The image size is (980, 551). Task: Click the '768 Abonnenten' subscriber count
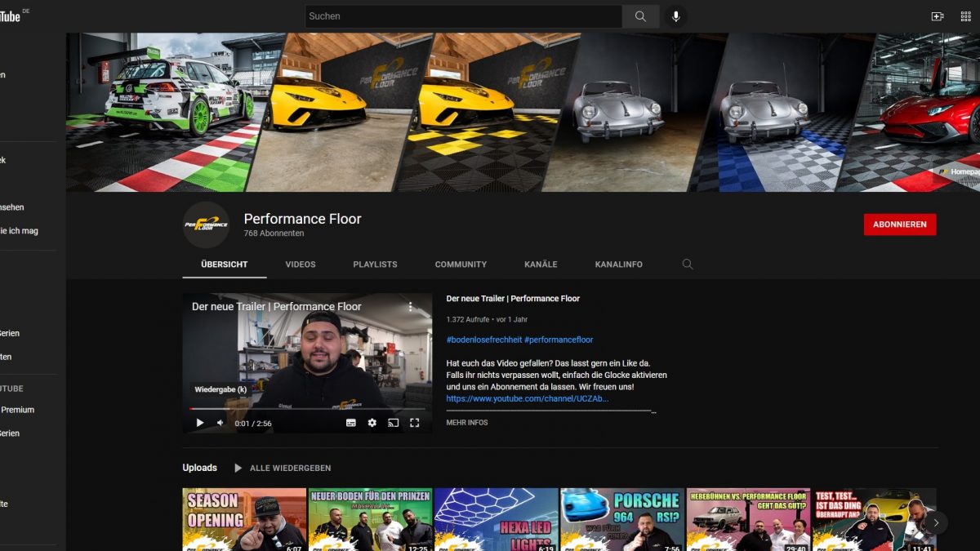(274, 233)
